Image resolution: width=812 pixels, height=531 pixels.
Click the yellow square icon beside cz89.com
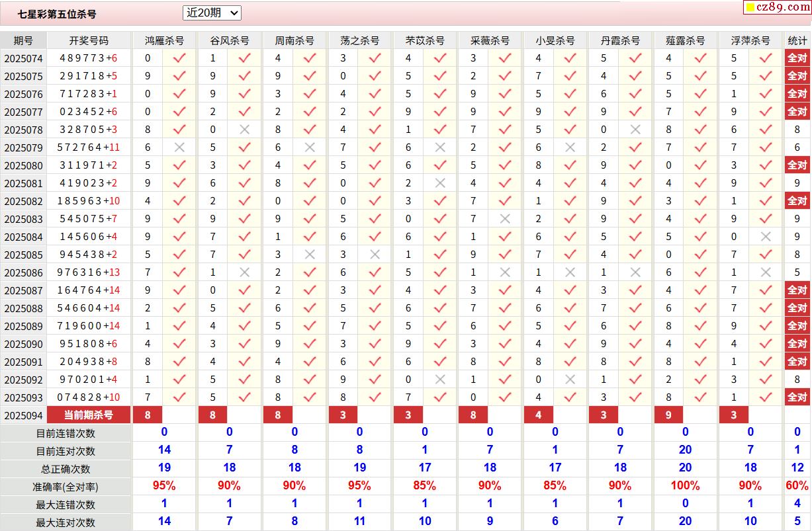coord(750,7)
